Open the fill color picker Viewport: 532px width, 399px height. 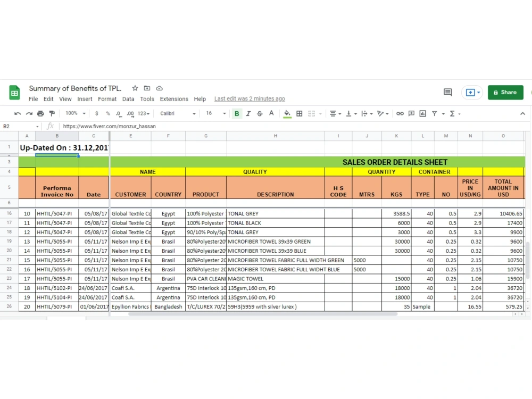287,114
